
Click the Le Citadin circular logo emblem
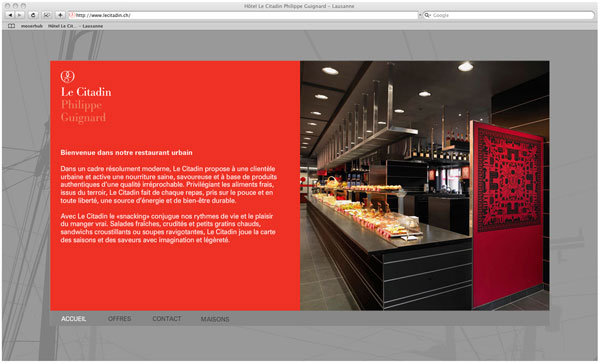click(x=67, y=77)
